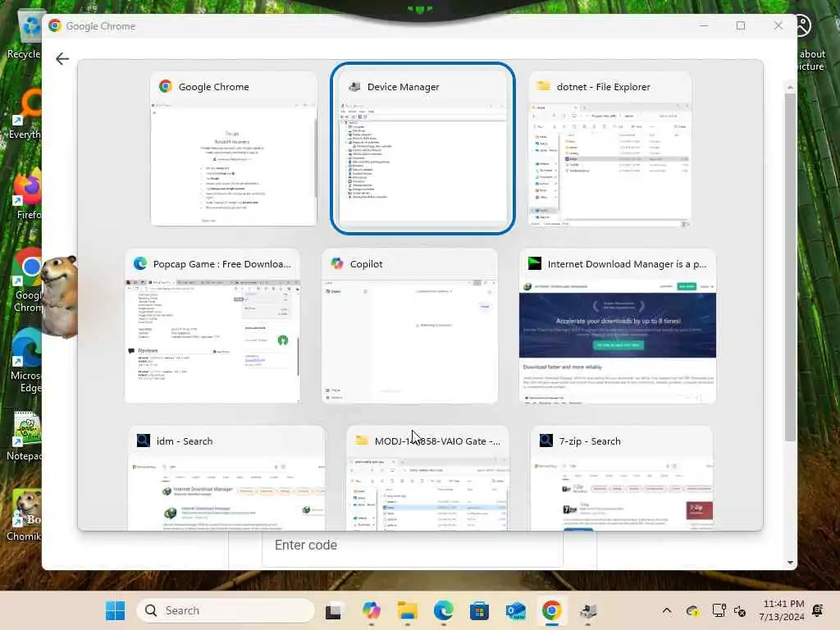The width and height of the screenshot is (840, 630).
Task: Open Outlook from the taskbar
Action: (x=515, y=610)
